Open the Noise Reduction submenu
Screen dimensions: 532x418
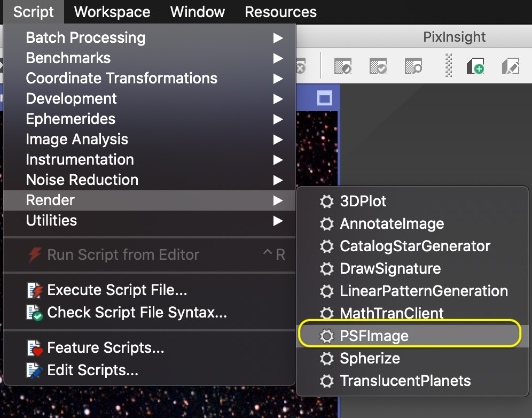pyautogui.click(x=82, y=180)
